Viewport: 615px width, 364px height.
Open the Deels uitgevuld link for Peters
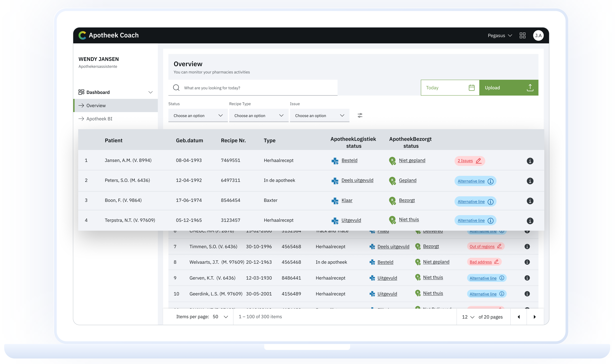357,180
